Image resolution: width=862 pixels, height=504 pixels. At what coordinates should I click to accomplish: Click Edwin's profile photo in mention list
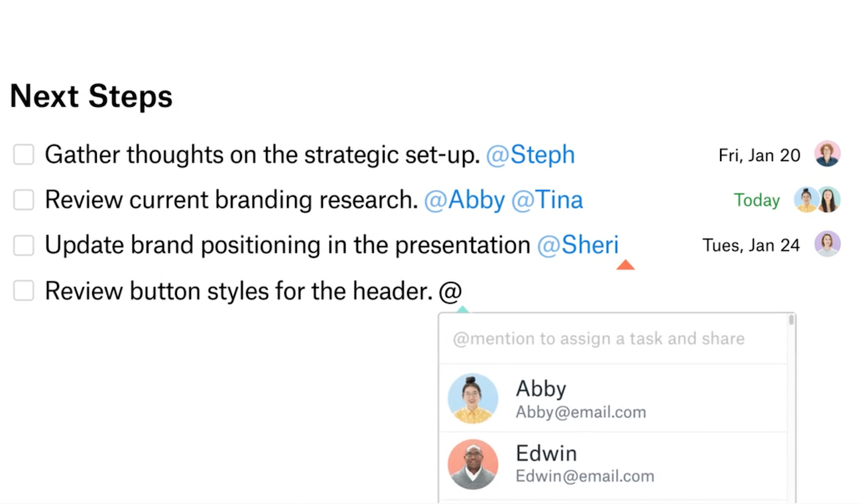(473, 464)
